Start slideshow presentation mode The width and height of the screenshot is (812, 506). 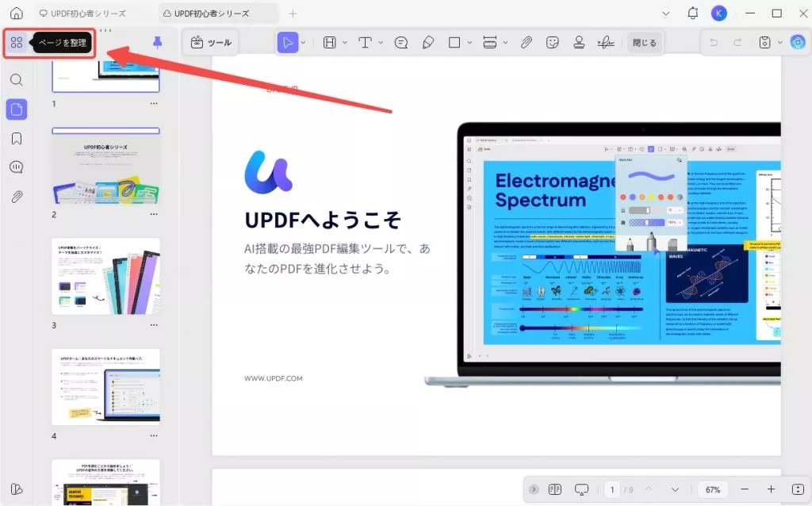pos(581,489)
